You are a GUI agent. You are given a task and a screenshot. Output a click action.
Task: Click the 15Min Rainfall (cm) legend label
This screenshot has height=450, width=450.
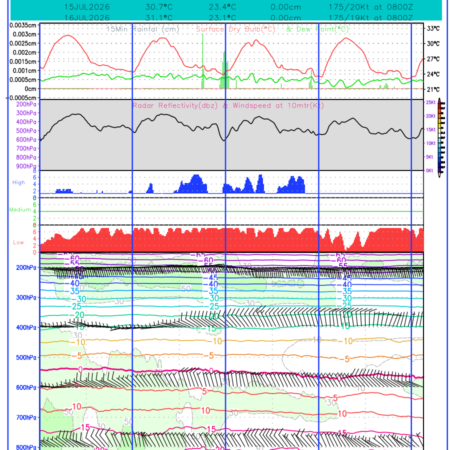(x=143, y=29)
